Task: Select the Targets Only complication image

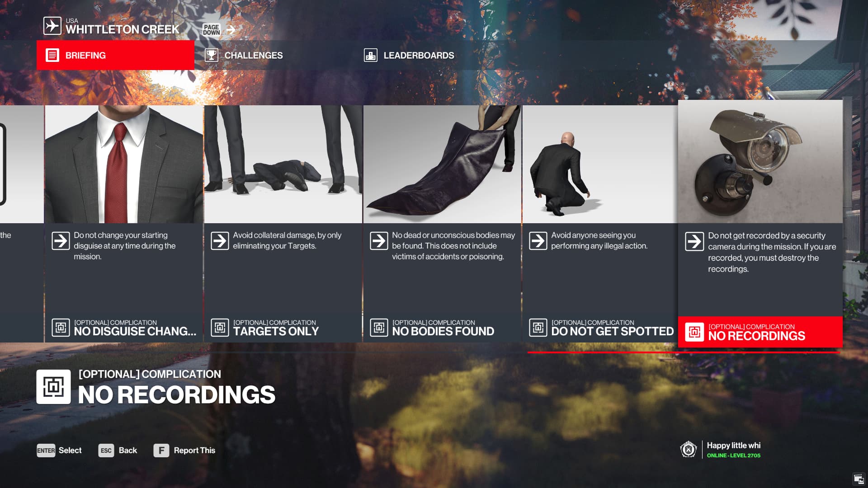Action: (283, 164)
